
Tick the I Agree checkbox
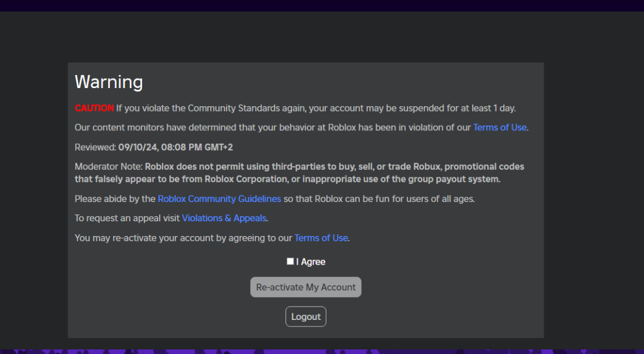tap(290, 262)
